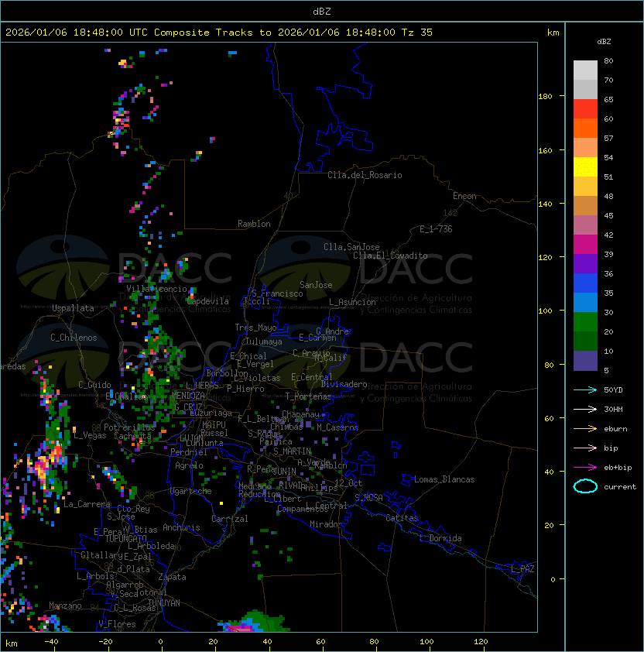Pick the purple 39–36 dBZ swatch
The width and height of the screenshot is (644, 652).
[585, 263]
